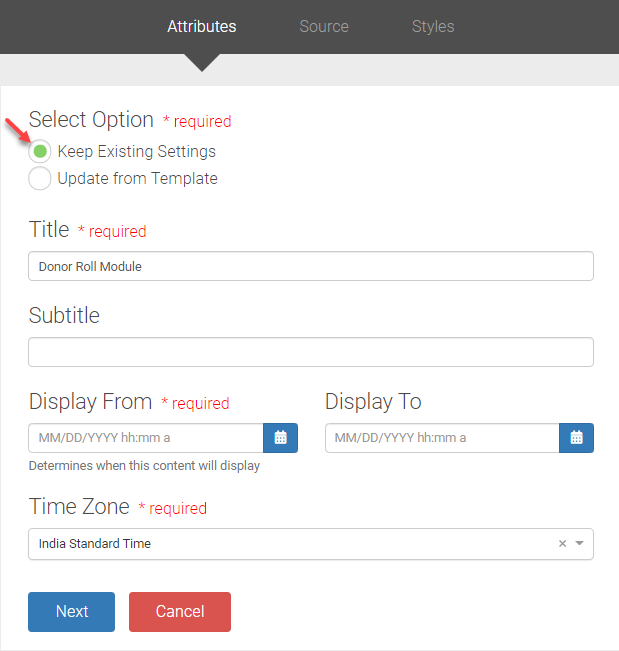Viewport: 619px width, 651px height.
Task: Open the India Standard Time combo box
Action: [290, 544]
